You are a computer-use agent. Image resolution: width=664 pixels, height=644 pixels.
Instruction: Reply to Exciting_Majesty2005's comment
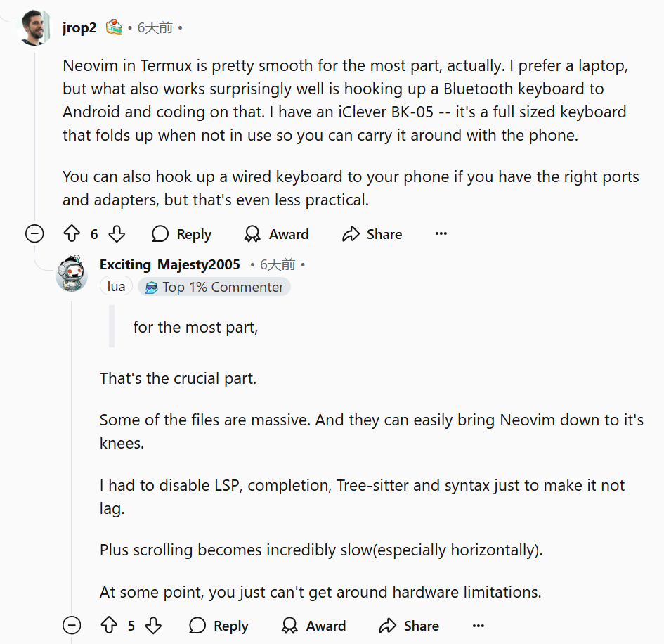point(219,625)
